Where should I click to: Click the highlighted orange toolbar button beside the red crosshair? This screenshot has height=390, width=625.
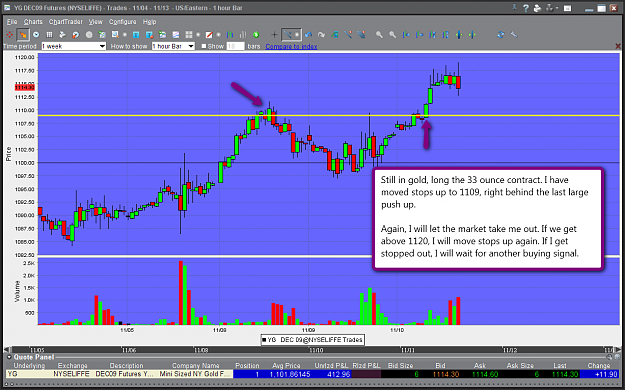coord(23,35)
